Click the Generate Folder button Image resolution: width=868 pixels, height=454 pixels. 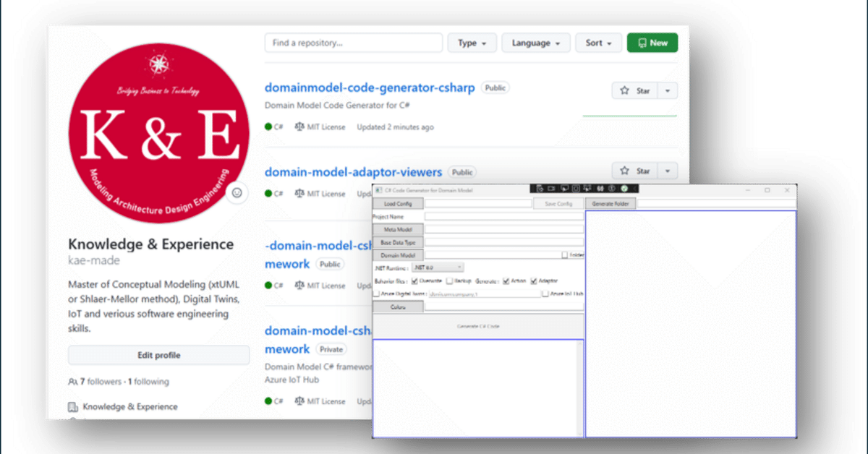click(x=611, y=204)
